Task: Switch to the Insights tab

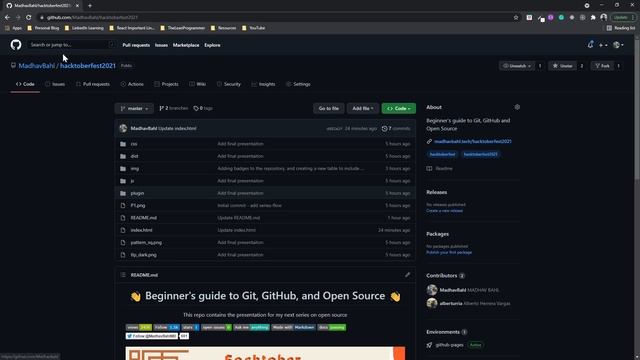Action: (263, 84)
